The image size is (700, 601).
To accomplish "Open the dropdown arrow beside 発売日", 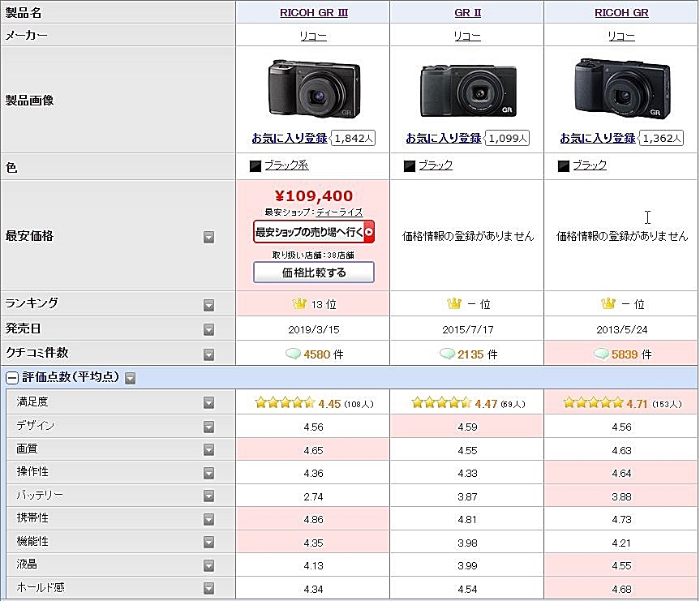I will 208,330.
